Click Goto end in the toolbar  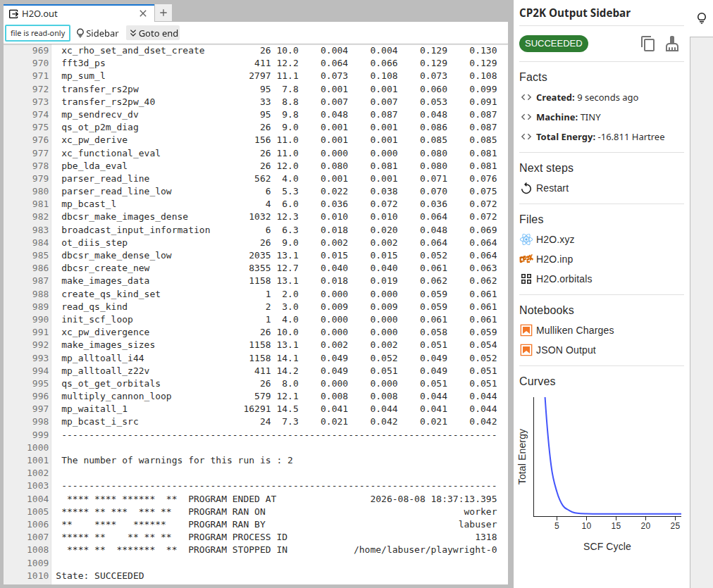[x=154, y=33]
